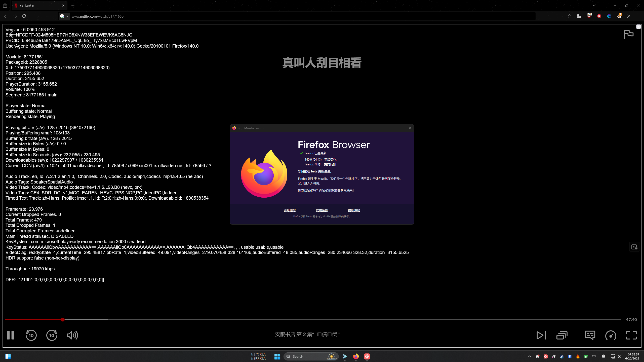Open the Discord tray icon

pos(538,356)
